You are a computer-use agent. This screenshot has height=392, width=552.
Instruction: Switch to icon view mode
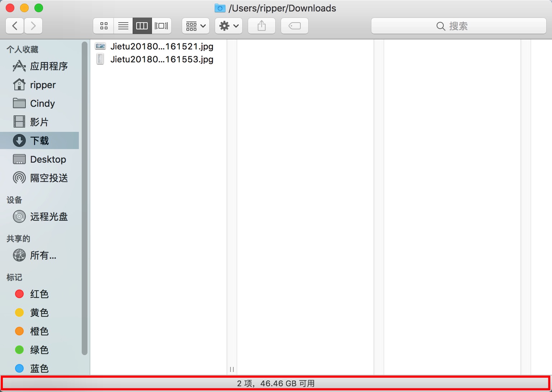pyautogui.click(x=104, y=26)
